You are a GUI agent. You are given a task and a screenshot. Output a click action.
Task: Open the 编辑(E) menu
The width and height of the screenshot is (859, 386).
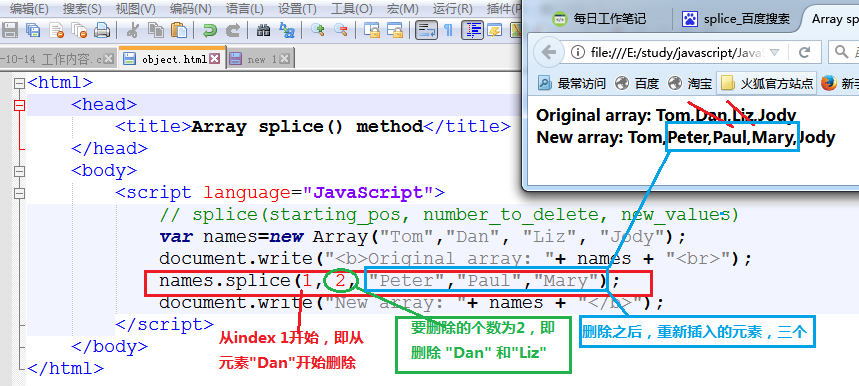30,8
